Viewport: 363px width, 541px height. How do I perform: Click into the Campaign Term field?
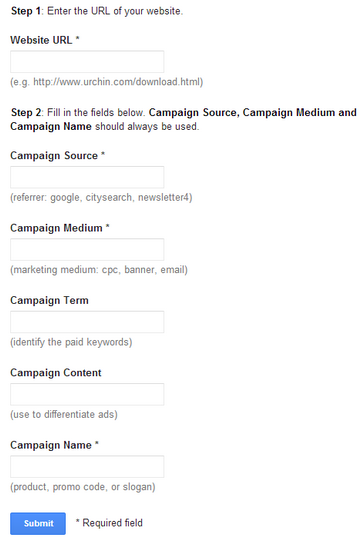(x=87, y=322)
